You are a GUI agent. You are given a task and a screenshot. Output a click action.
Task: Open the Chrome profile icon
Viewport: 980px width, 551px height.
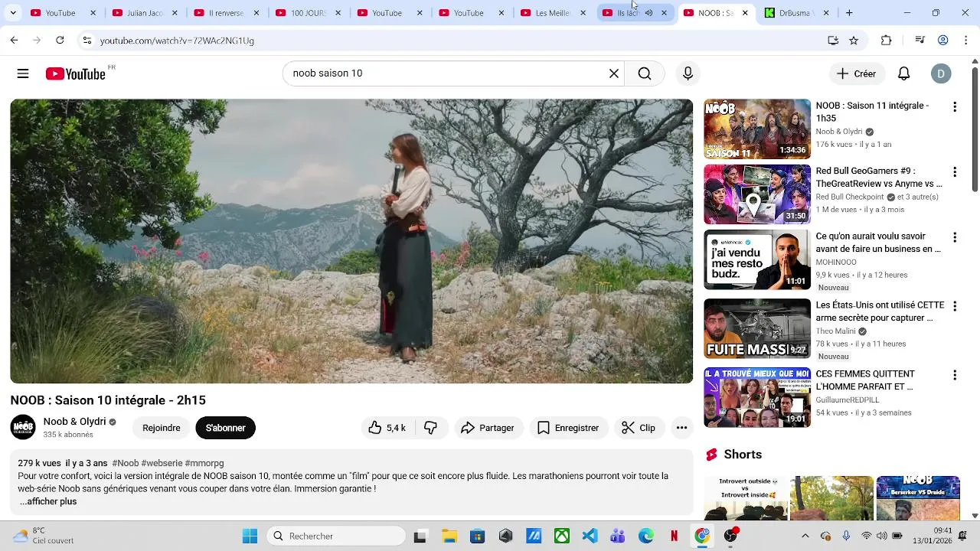coord(943,41)
